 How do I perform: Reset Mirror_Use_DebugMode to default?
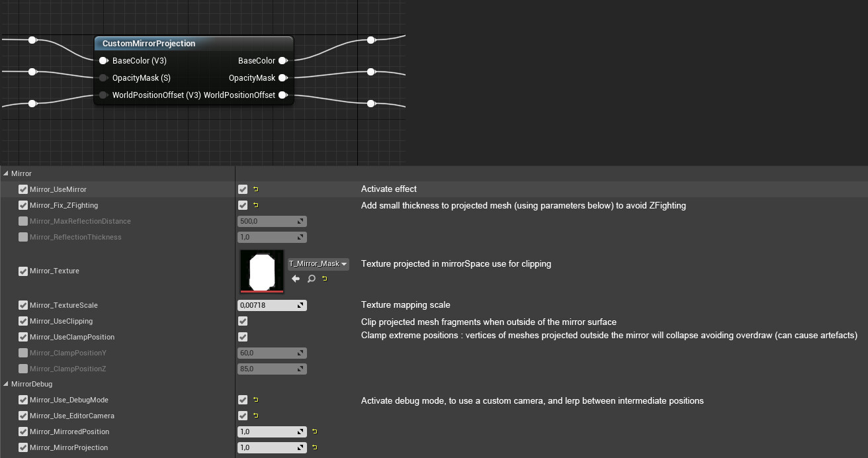click(x=255, y=400)
